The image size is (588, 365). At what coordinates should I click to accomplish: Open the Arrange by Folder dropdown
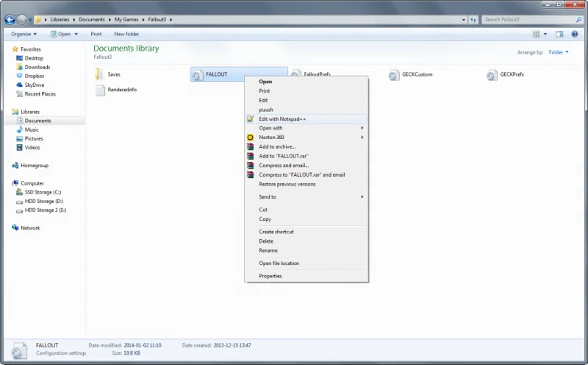point(559,52)
